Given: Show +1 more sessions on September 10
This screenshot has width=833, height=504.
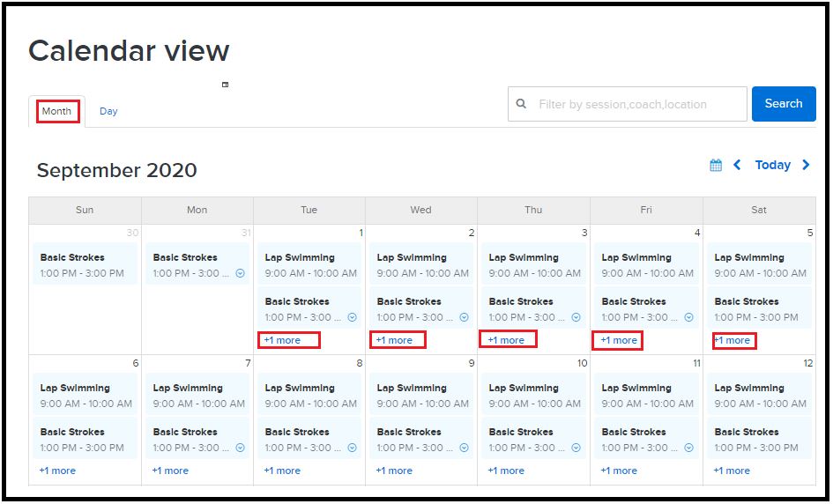Looking at the screenshot, I should (x=506, y=471).
